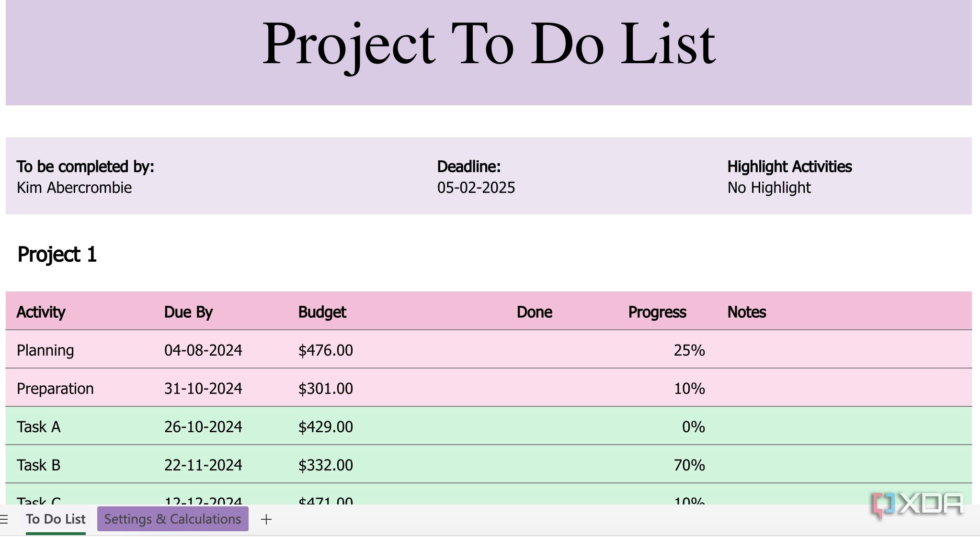
Task: Select the Budget column header
Action: tap(322, 312)
